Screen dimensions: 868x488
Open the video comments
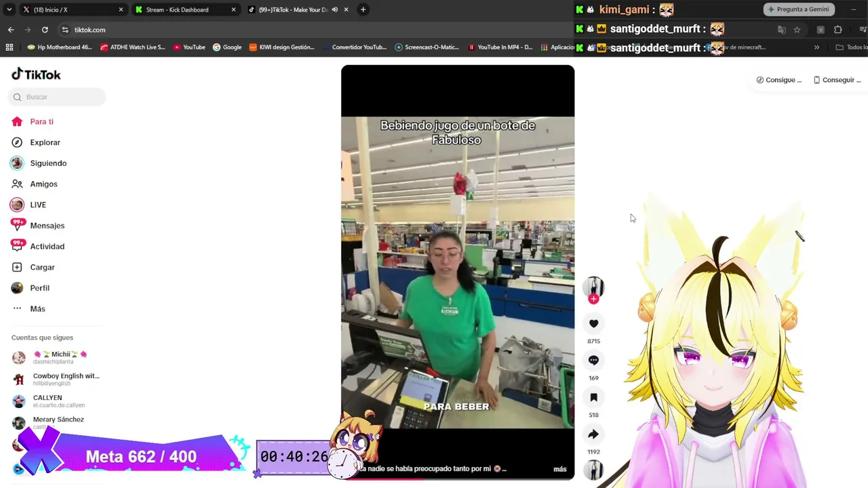click(x=593, y=361)
